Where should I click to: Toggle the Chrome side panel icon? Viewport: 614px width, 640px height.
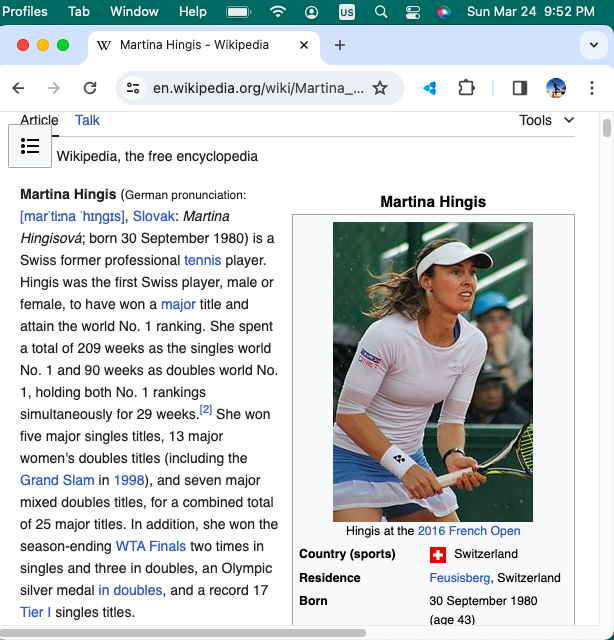coord(519,88)
